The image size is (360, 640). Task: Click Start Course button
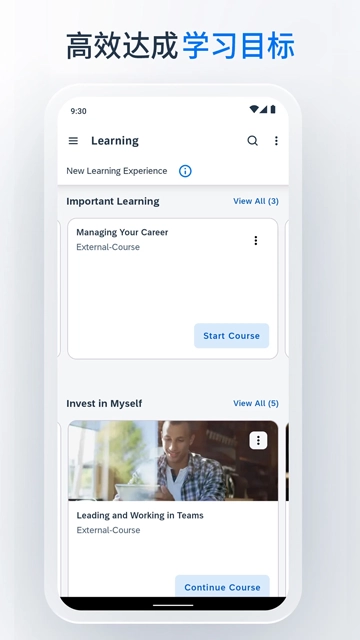pyautogui.click(x=231, y=336)
